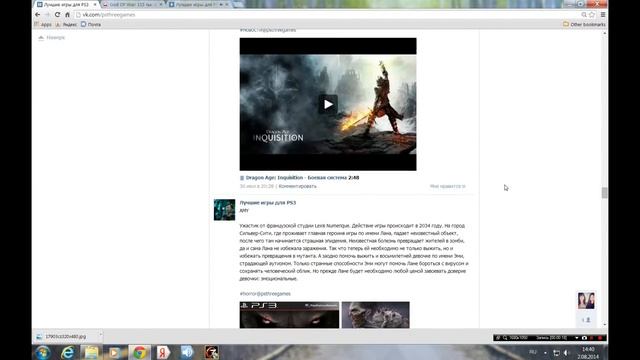Click the zoom magnifier icon in address bar
Viewport: 640px width, 360px height.
tap(584, 15)
